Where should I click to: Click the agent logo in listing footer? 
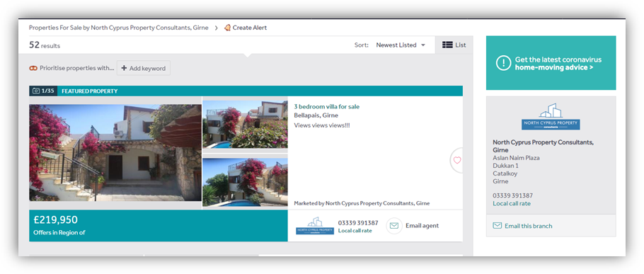(x=315, y=226)
